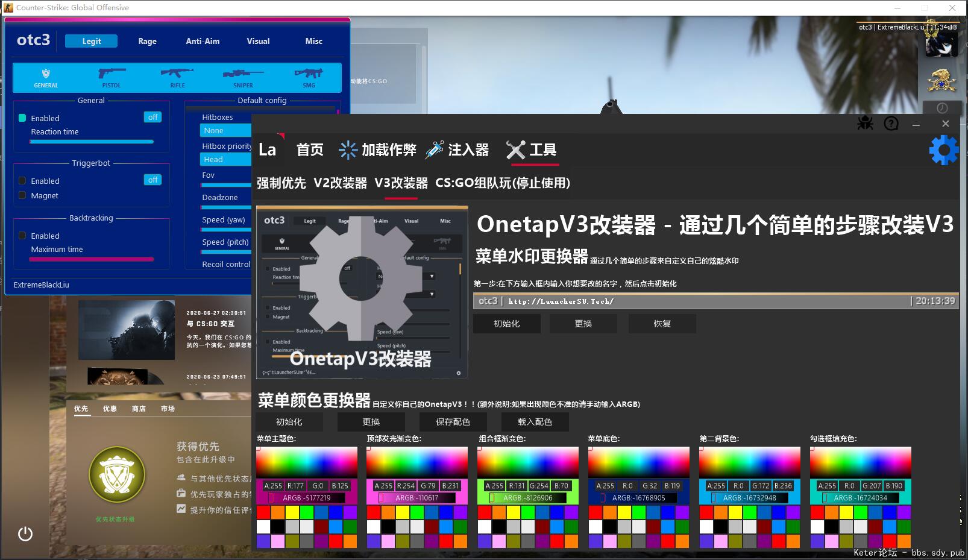Click color changer 更换 button
The width and height of the screenshot is (968, 560).
[x=371, y=422]
